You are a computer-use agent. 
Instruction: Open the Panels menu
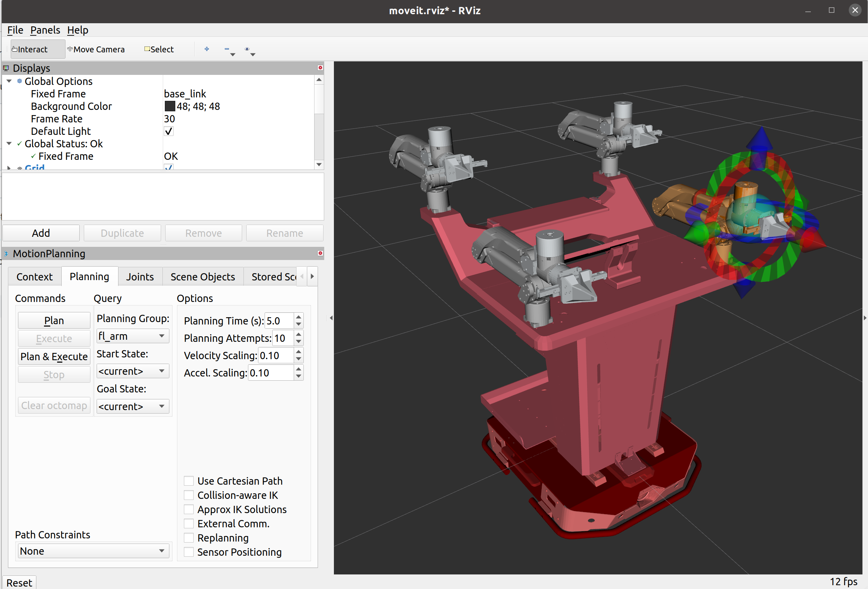click(x=45, y=30)
